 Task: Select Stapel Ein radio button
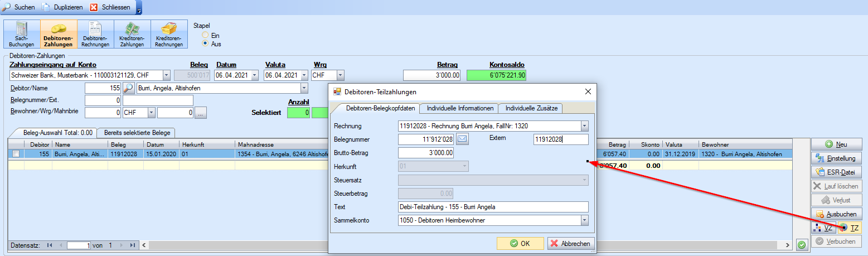[205, 35]
